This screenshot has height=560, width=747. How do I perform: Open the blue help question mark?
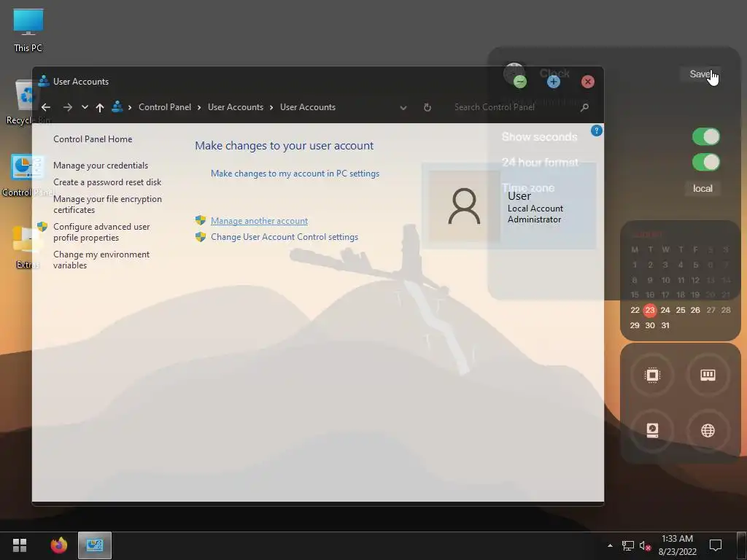coord(596,131)
